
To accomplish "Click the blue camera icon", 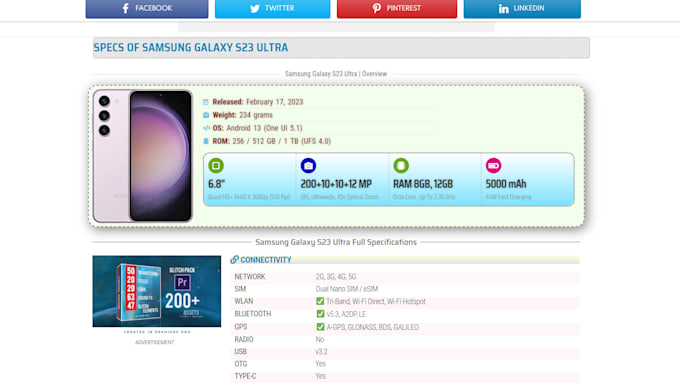I will point(308,165).
